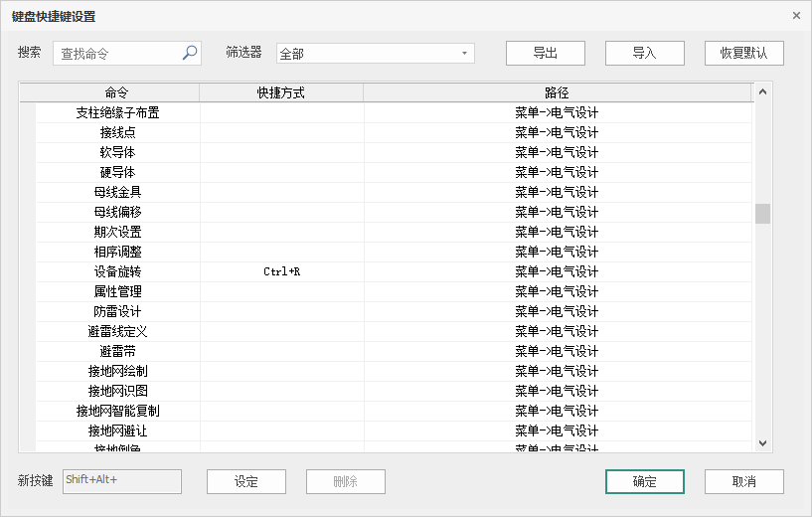The image size is (812, 517).
Task: Click the 导入 button
Action: coord(645,54)
